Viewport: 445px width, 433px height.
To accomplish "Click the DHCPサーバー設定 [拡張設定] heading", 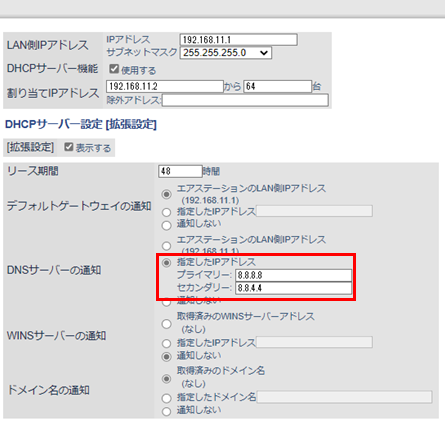I will pos(81,124).
